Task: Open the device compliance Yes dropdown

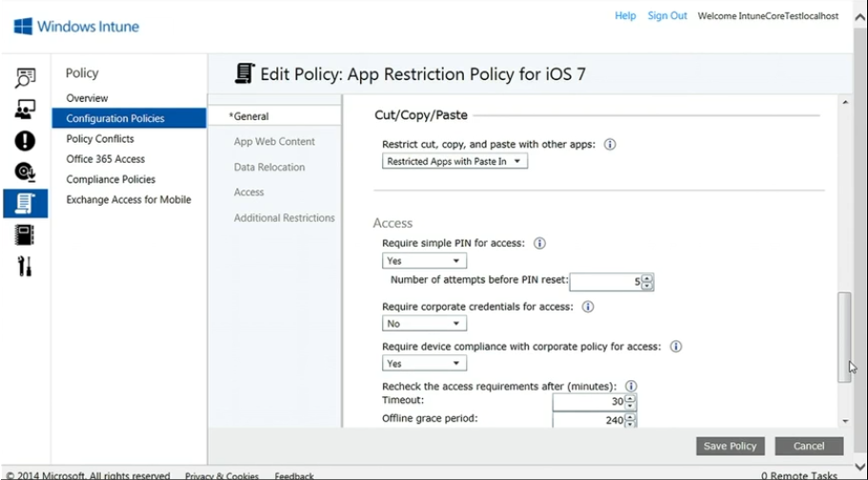Action: click(424, 364)
